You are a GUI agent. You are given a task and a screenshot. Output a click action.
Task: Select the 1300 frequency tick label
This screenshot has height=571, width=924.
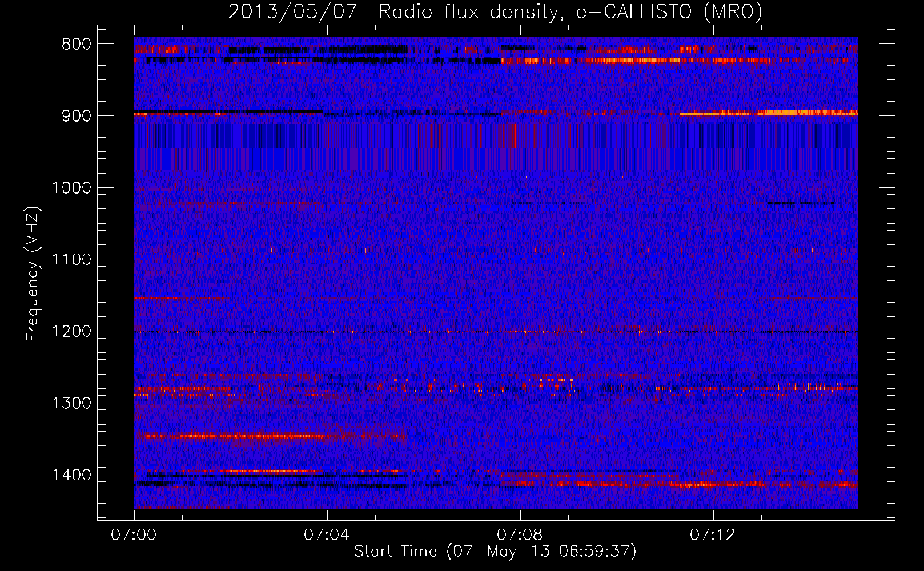pos(71,403)
